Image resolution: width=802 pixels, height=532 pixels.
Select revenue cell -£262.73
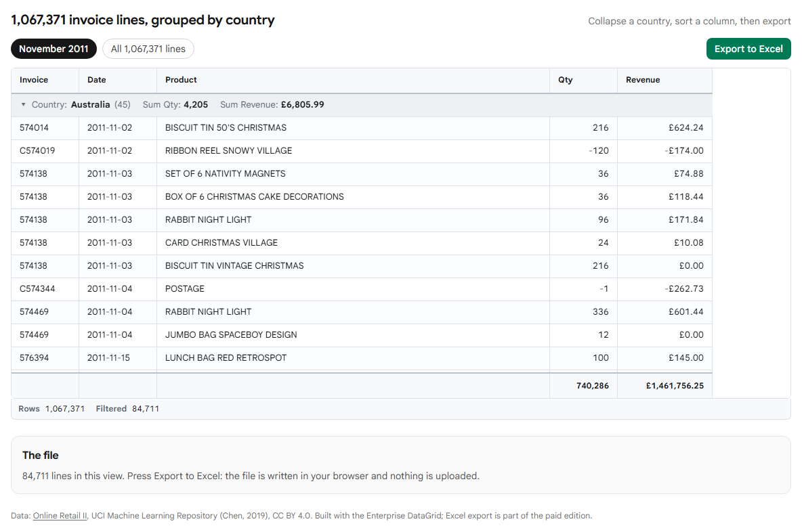[x=664, y=289]
